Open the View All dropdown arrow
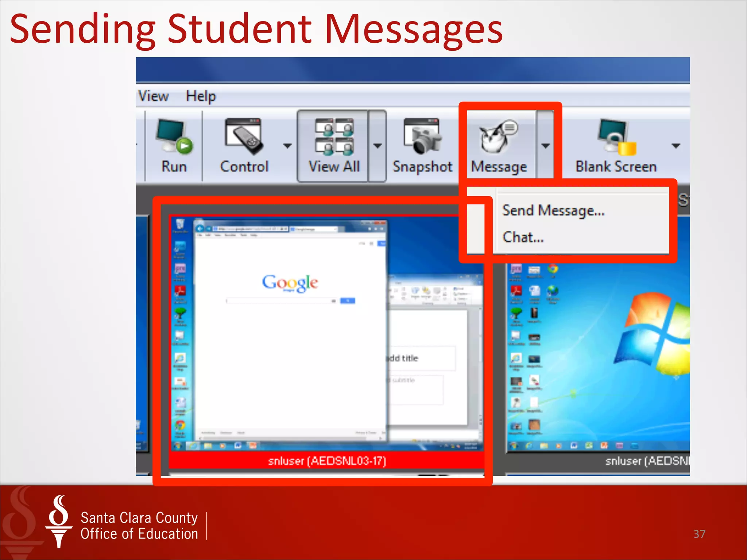 [x=378, y=146]
